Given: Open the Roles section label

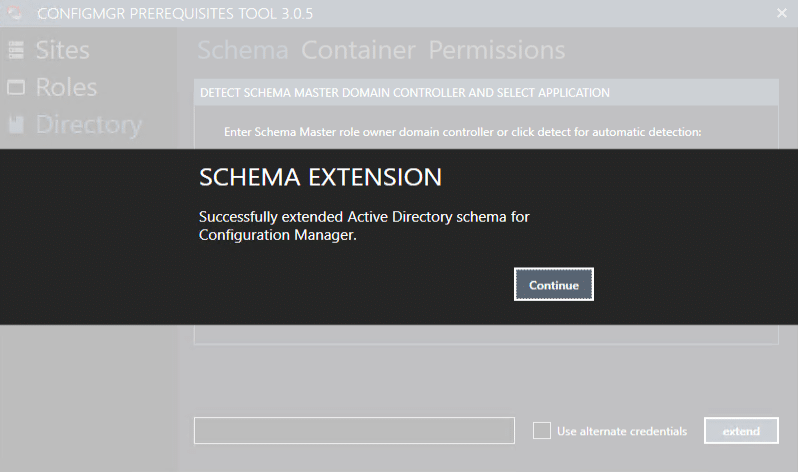Looking at the screenshot, I should pyautogui.click(x=66, y=88).
